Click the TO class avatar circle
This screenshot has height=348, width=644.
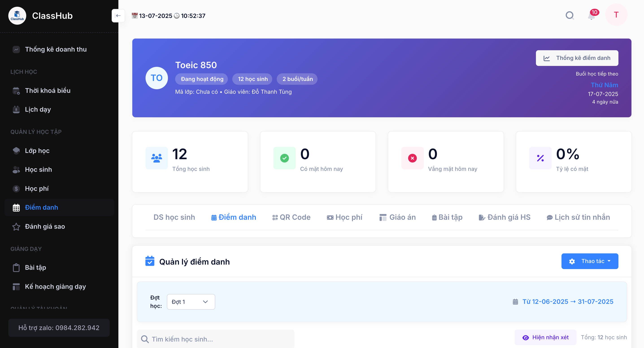pos(157,78)
